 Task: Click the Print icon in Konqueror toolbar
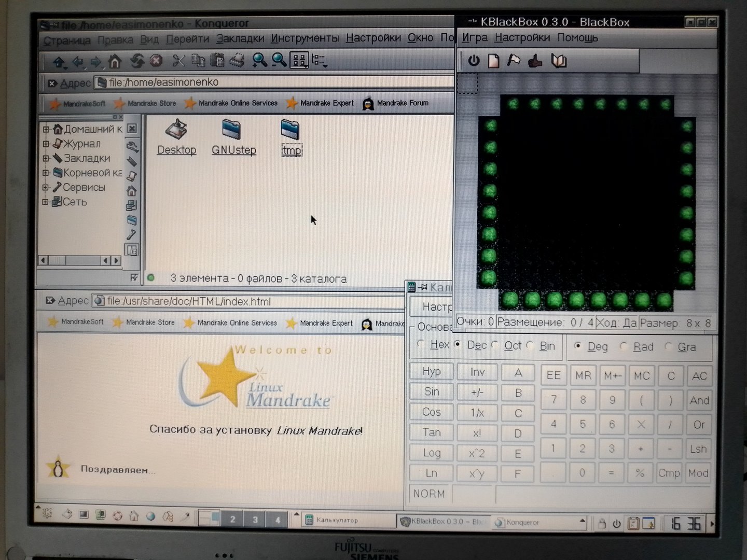click(x=237, y=60)
